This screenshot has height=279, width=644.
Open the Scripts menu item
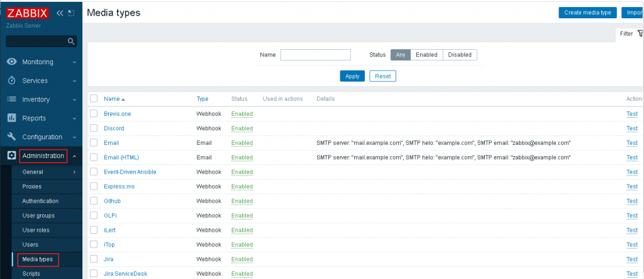click(x=31, y=274)
